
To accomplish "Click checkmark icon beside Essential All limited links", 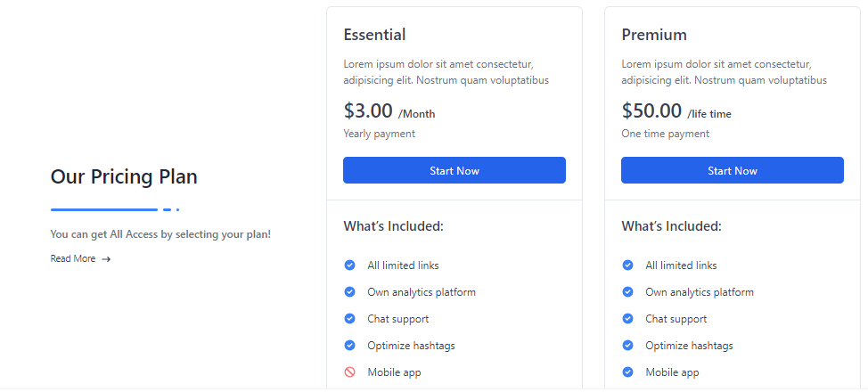I will point(350,265).
